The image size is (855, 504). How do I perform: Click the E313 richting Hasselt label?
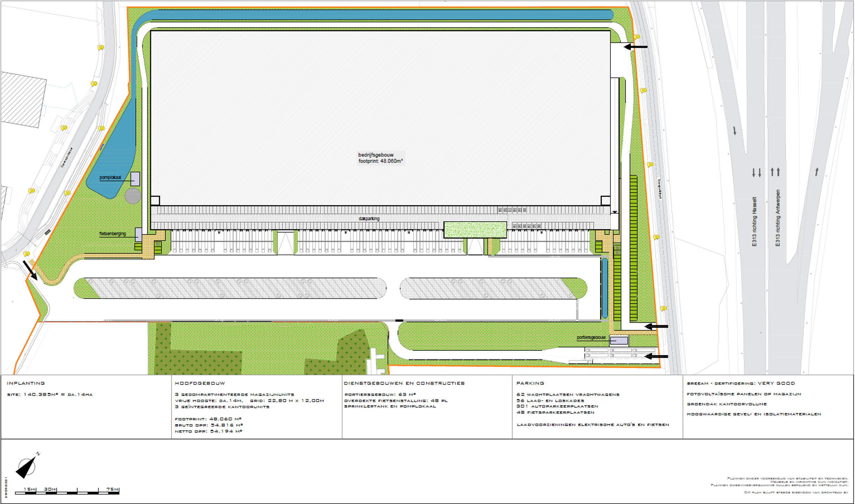754,221
